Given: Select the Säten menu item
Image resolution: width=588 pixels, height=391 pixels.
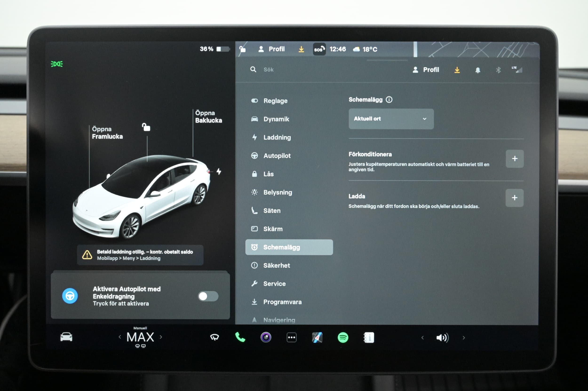Looking at the screenshot, I should click(x=289, y=210).
